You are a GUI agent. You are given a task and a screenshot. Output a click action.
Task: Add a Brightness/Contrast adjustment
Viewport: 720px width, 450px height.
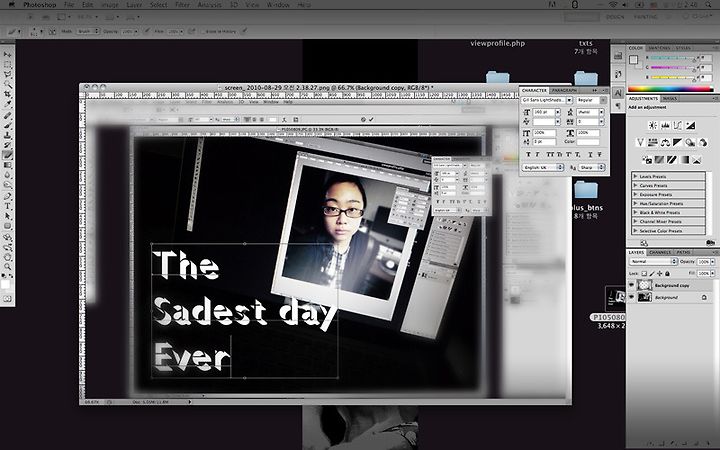pyautogui.click(x=652, y=125)
